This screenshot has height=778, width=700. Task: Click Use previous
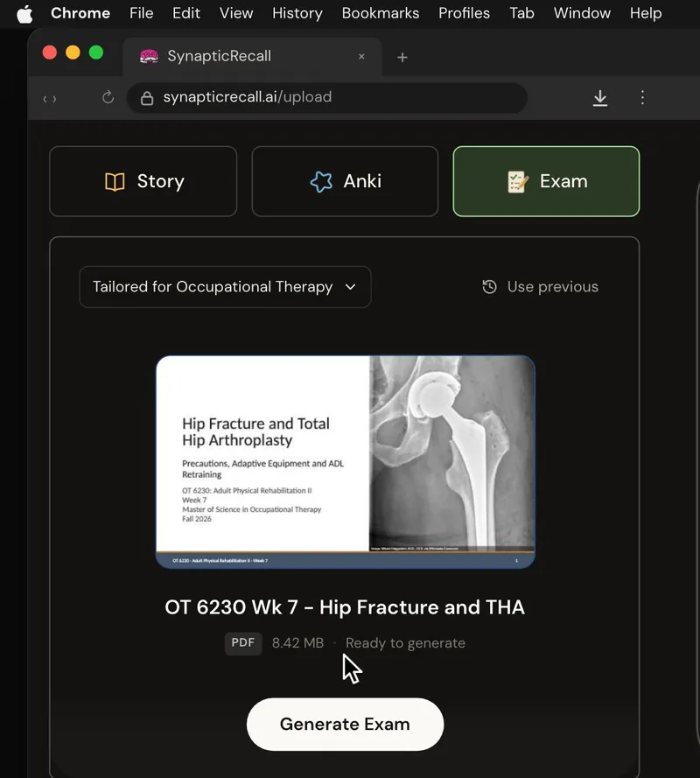pos(540,287)
